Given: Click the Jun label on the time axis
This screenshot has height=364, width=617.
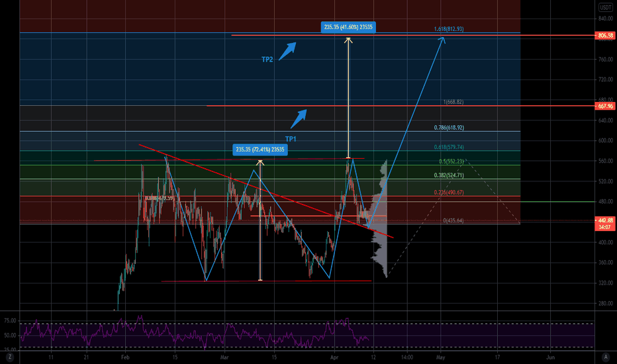Looking at the screenshot, I should (551, 357).
